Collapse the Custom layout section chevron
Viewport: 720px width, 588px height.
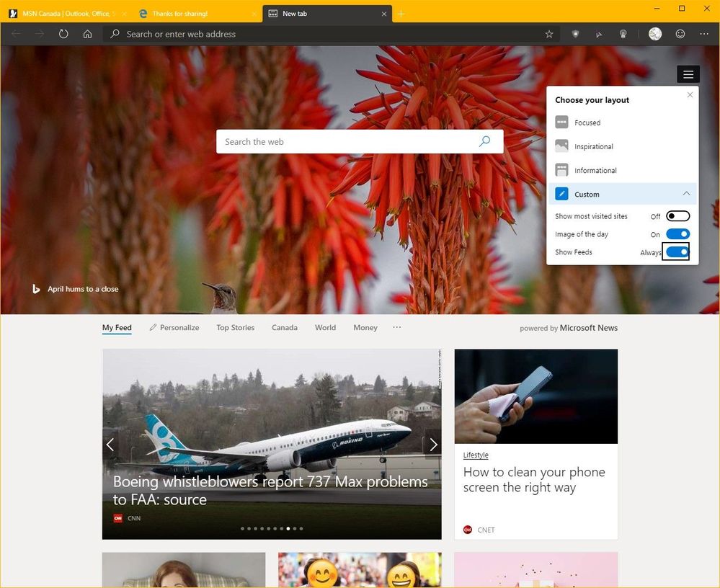(x=686, y=194)
